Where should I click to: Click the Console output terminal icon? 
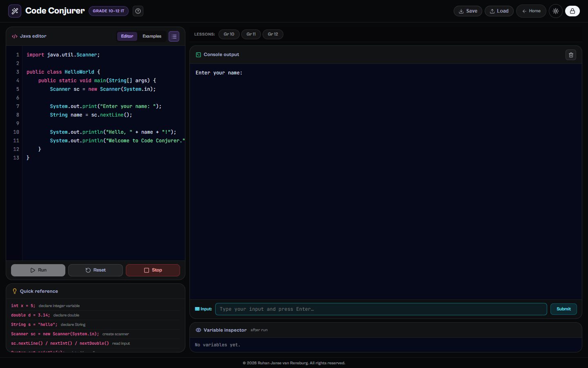198,55
